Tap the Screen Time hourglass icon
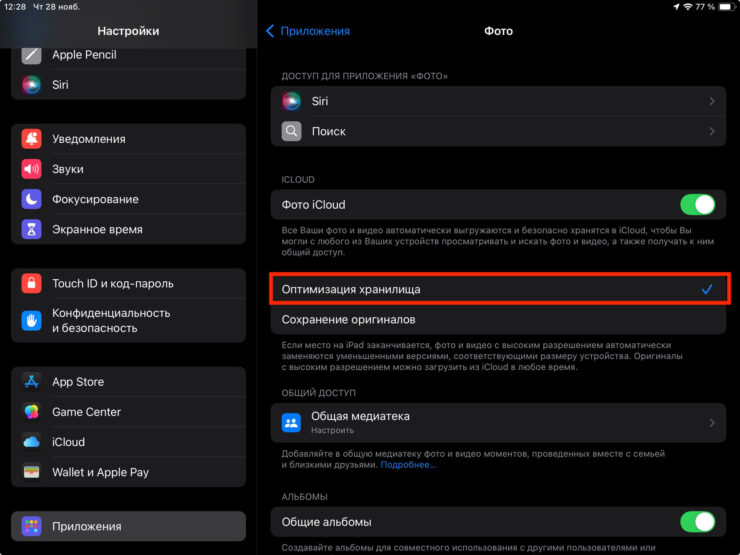This screenshot has width=740, height=555. 32,229
